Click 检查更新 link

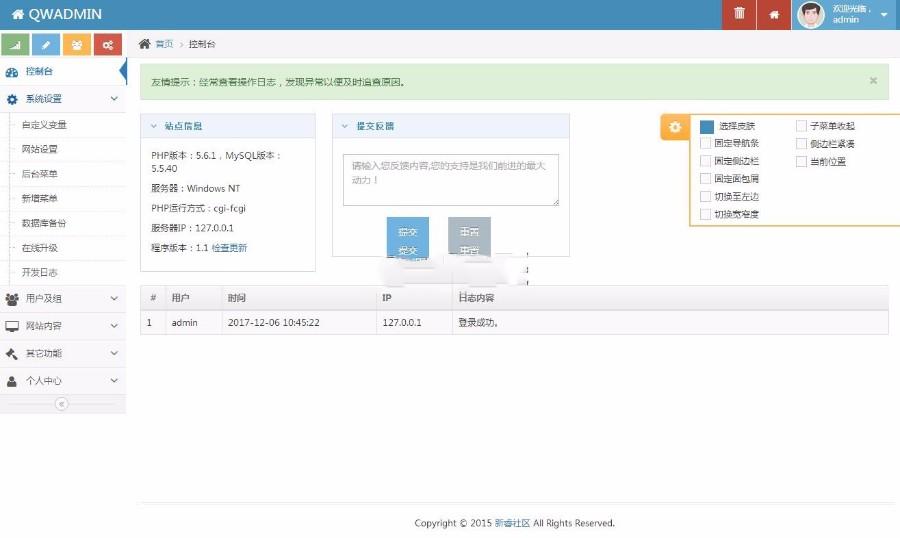229,248
